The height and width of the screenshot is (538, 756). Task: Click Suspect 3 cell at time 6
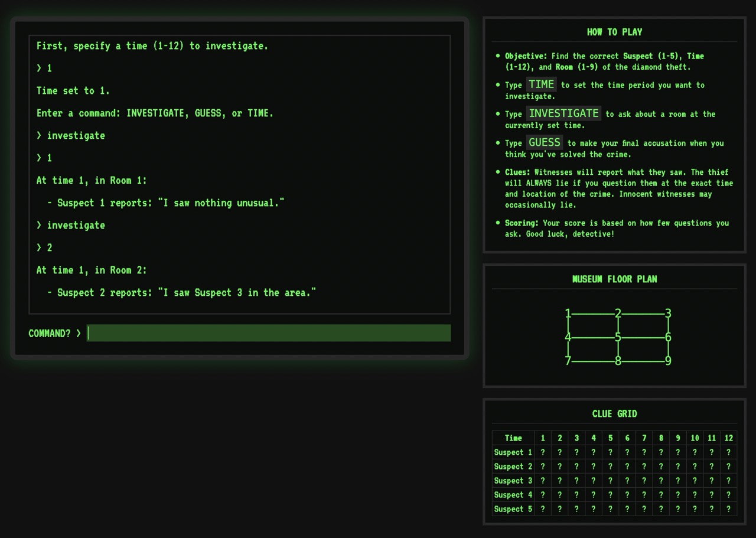point(627,481)
